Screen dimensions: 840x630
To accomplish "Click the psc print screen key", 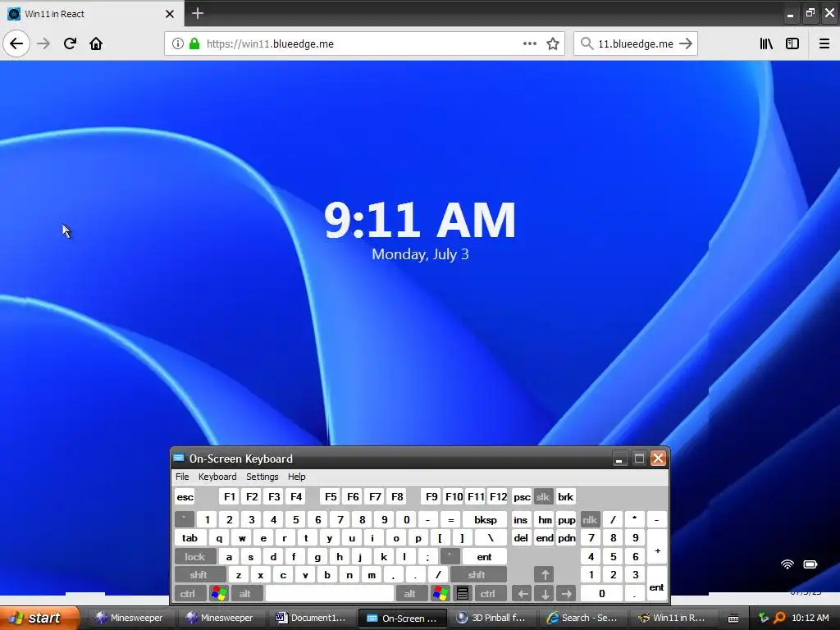I will (522, 496).
